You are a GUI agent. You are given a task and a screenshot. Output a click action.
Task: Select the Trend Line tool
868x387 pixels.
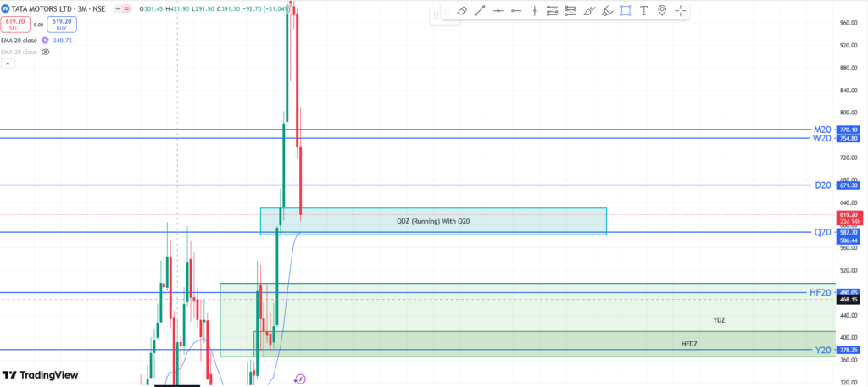480,10
